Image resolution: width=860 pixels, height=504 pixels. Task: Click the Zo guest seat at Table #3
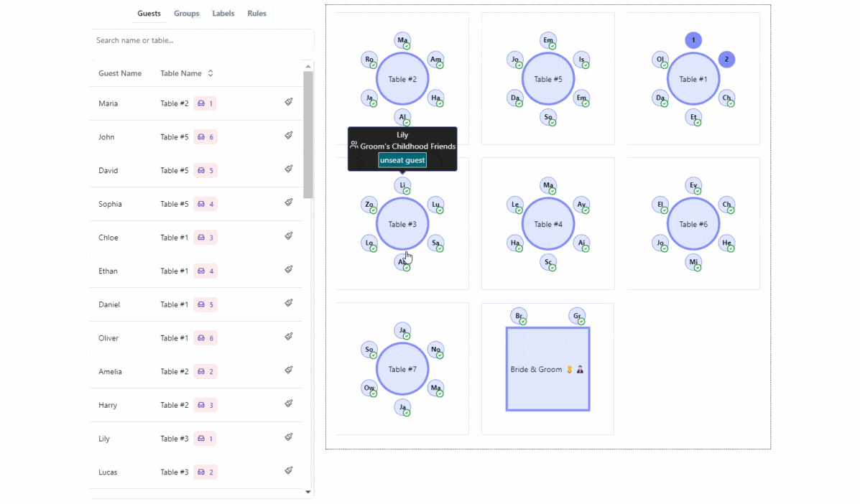369,205
